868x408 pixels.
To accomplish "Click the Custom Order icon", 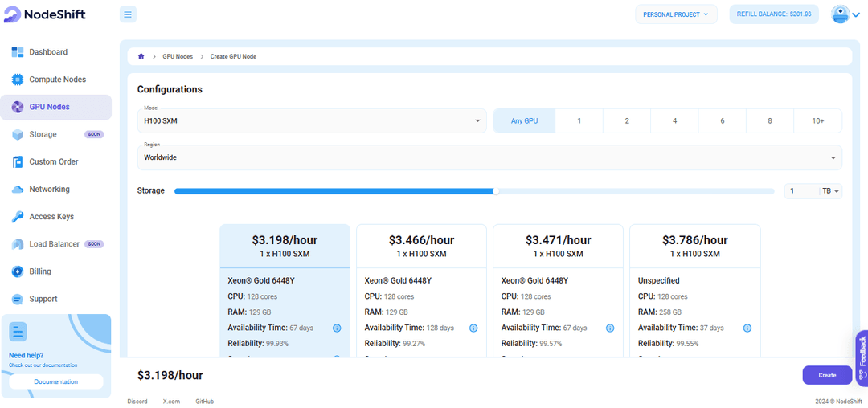I will (17, 162).
